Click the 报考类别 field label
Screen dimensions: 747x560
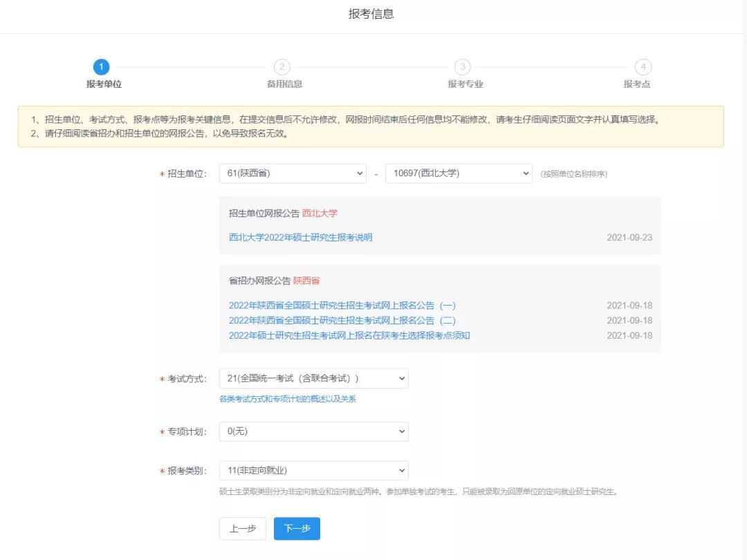186,471
